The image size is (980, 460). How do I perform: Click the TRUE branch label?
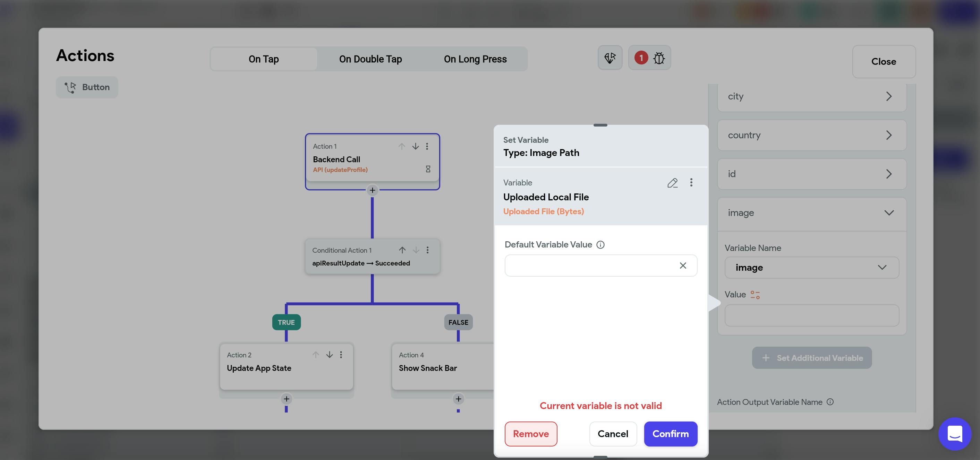(287, 322)
